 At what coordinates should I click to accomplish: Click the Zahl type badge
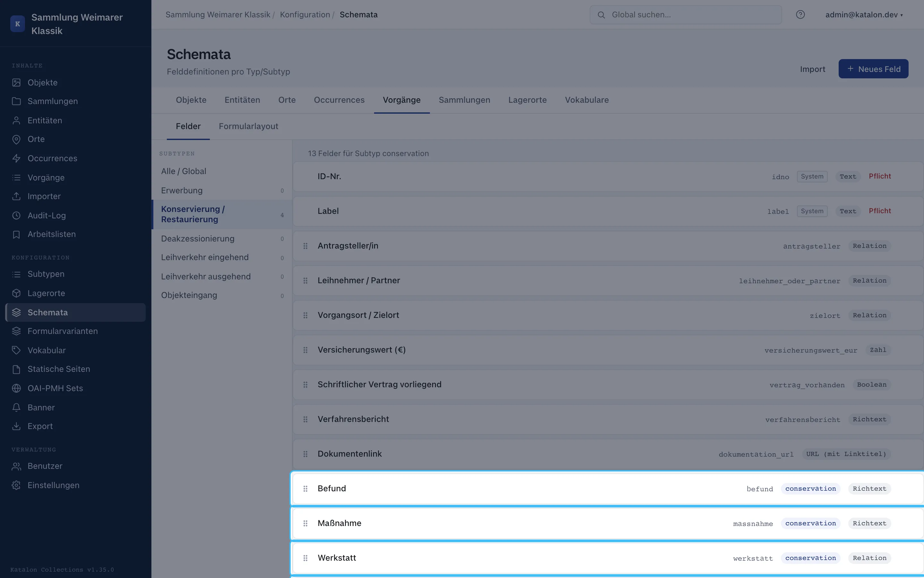point(878,350)
